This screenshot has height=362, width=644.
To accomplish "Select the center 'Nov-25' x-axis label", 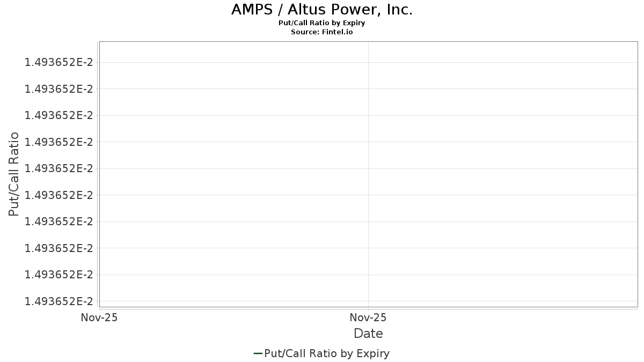I will [368, 317].
